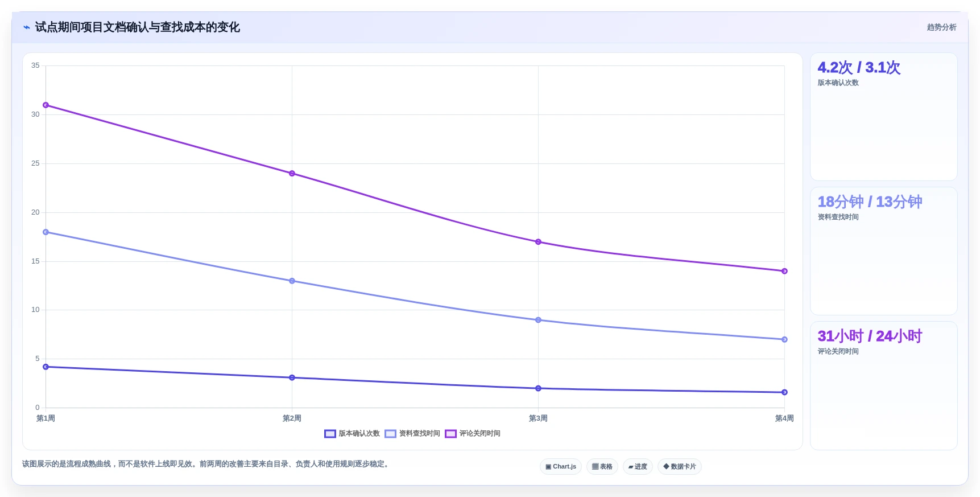Click the 数据卡片 tag chip

pos(679,467)
